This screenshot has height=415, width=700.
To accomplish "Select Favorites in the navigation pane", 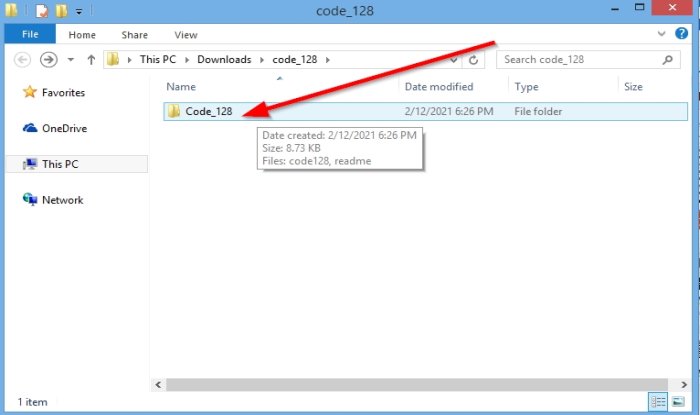I will click(63, 92).
